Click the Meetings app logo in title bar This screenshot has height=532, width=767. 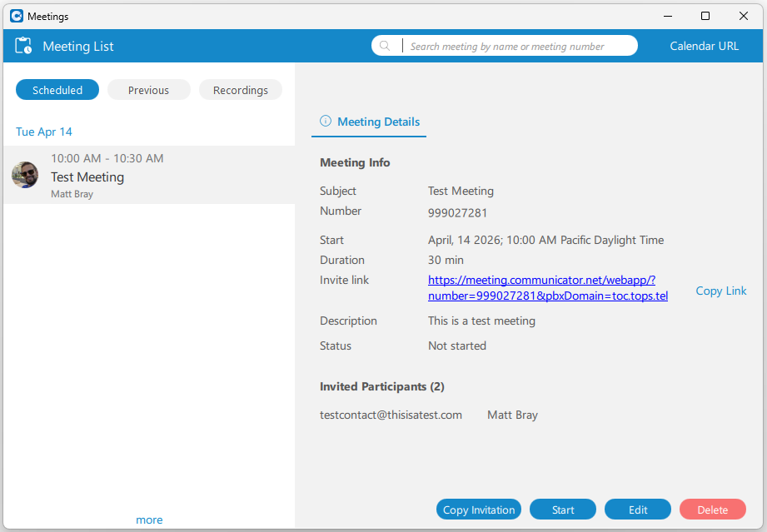point(16,16)
